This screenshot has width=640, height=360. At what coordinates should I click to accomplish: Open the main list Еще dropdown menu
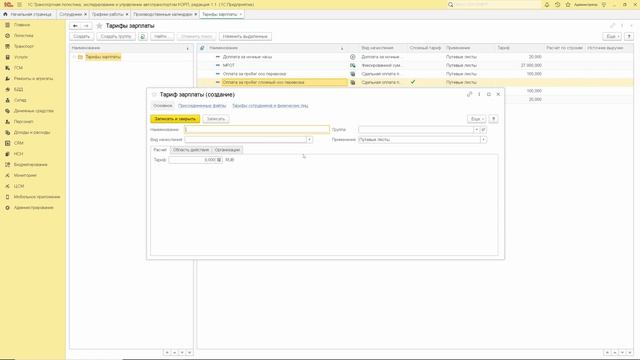612,36
